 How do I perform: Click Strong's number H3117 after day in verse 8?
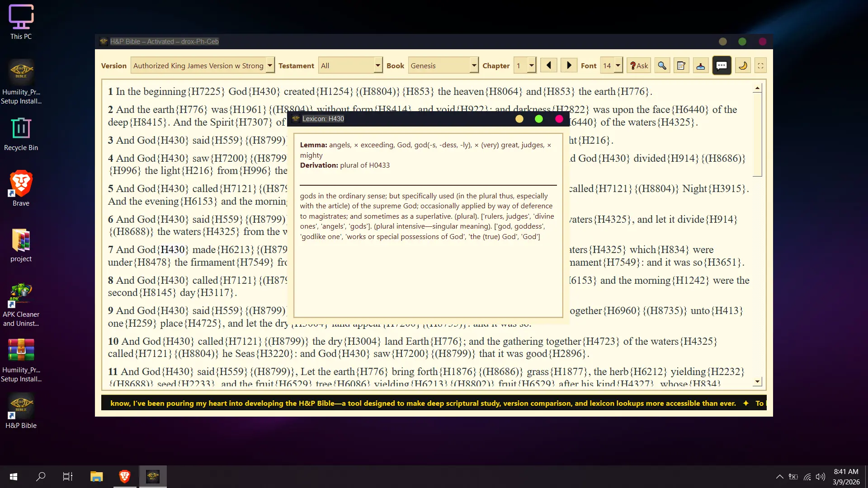215,293
